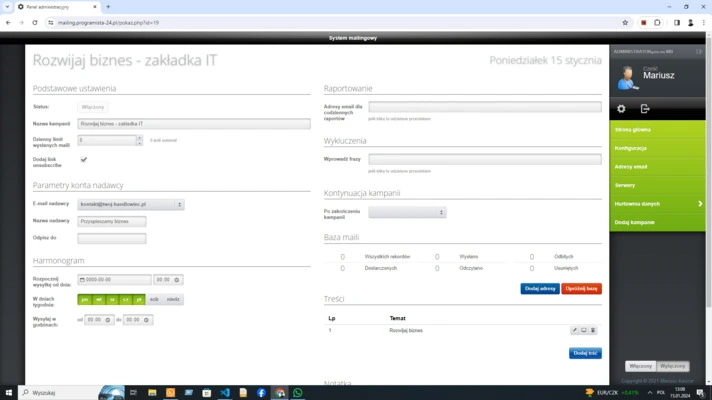Collapse the sidebar panel icon
This screenshot has width=712, height=400.
pyautogui.click(x=699, y=51)
